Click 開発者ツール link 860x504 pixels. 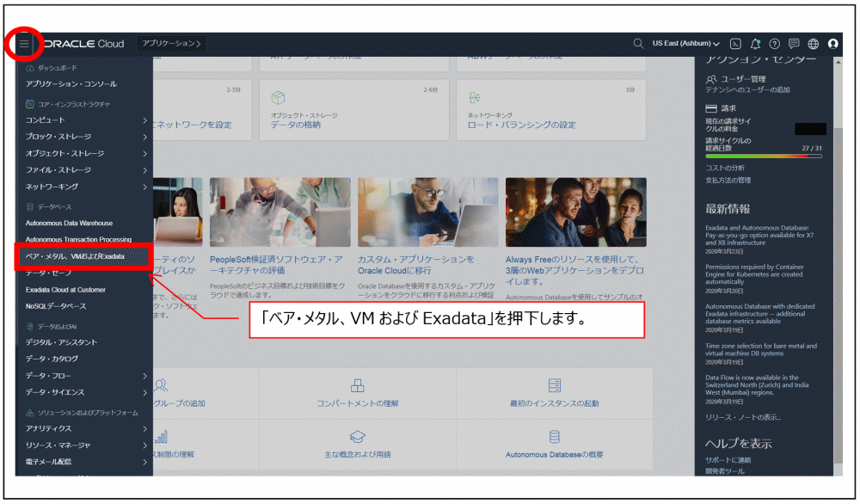click(724, 471)
